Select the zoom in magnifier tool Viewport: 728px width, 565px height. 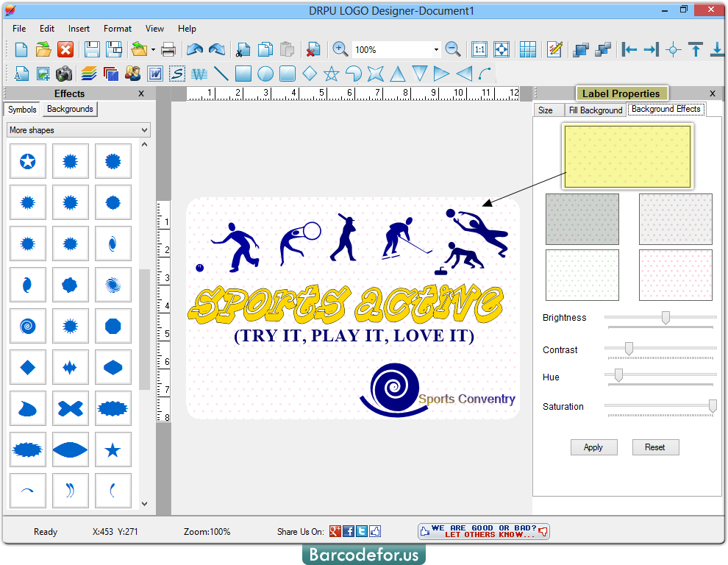(340, 49)
